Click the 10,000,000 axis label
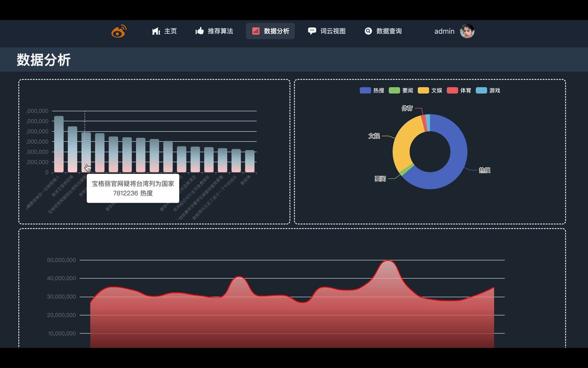Screen dimensions: 588x368 pos(62,334)
